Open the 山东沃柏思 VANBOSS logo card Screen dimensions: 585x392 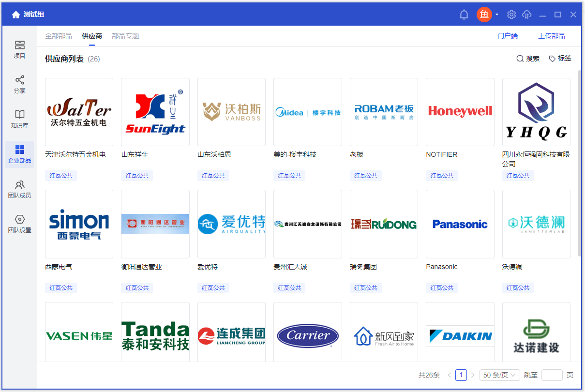coord(231,112)
